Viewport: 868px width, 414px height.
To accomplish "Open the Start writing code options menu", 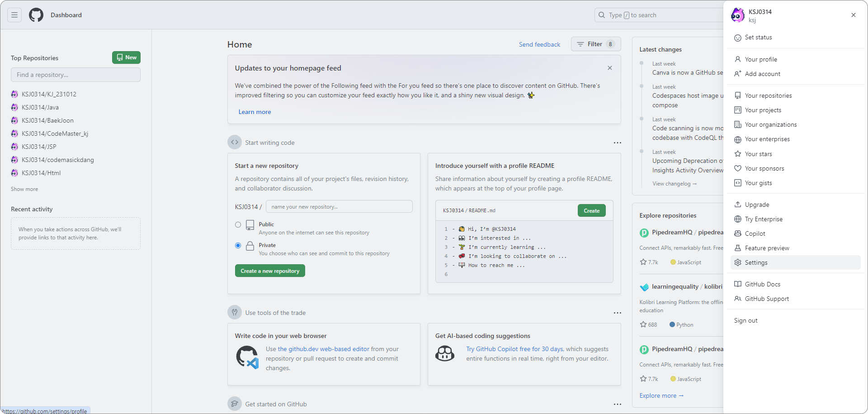I will click(x=618, y=143).
